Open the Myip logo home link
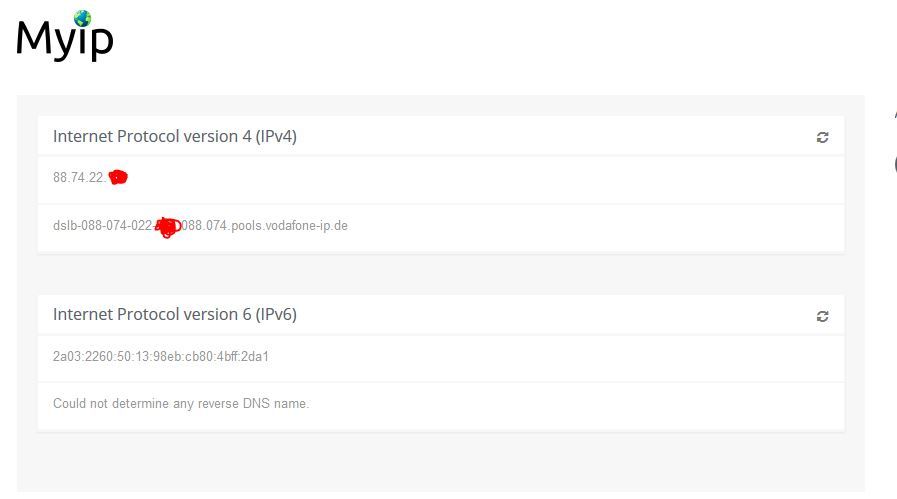The height and width of the screenshot is (499, 897). tap(65, 36)
